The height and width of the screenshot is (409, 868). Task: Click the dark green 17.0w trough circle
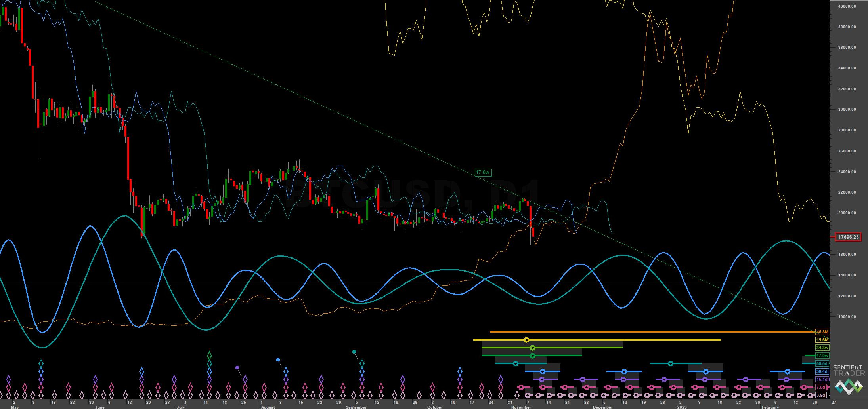coord(533,356)
